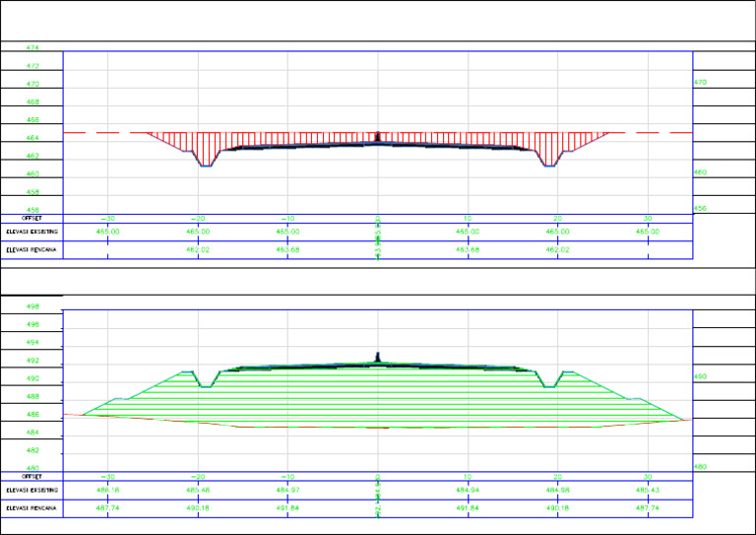Select the right drainage ditch in lower section
The image size is (756, 535).
(550, 380)
